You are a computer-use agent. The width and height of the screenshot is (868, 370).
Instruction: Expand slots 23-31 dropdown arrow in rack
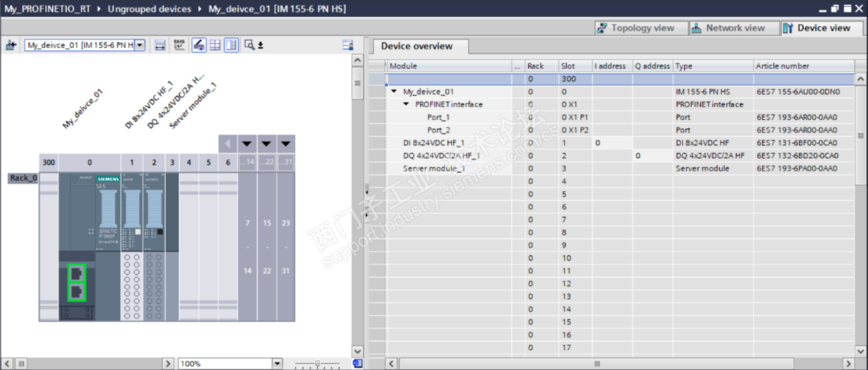point(286,144)
